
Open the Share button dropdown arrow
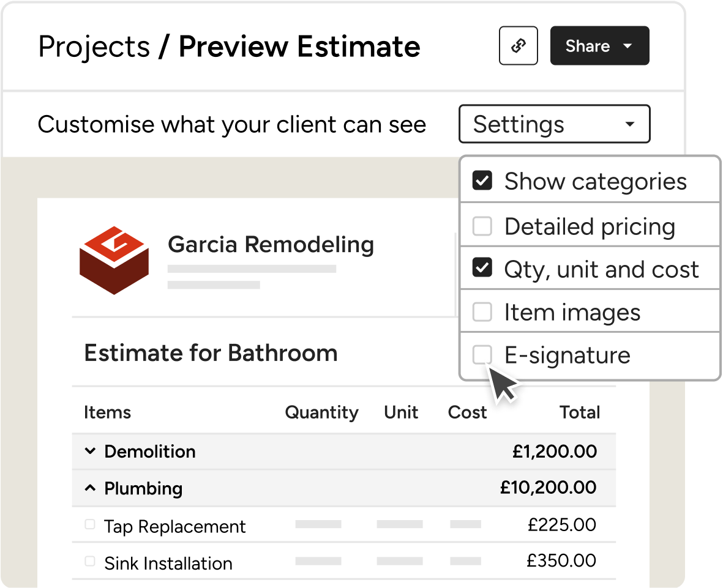click(627, 46)
